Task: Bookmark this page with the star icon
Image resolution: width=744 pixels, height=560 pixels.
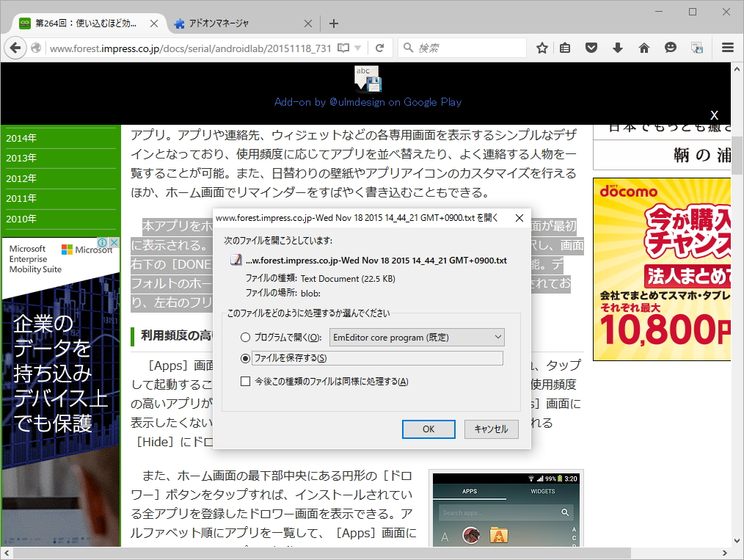Action: pyautogui.click(x=542, y=47)
